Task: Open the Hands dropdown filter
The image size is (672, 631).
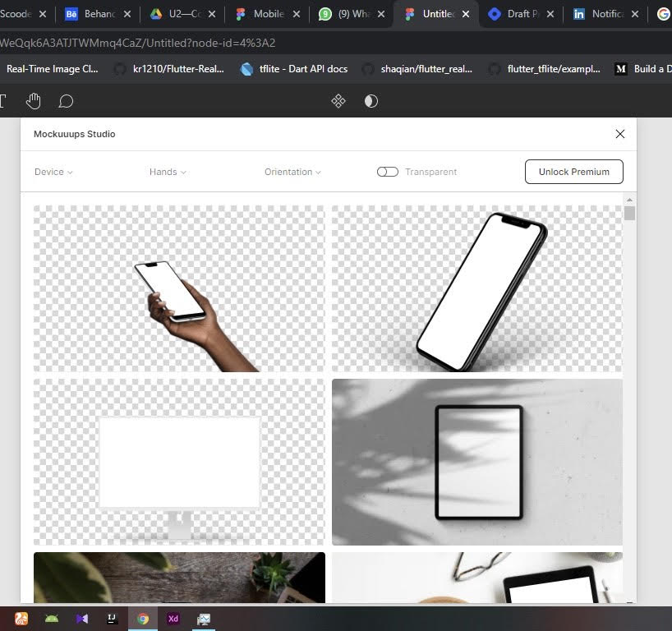Action: coord(168,172)
